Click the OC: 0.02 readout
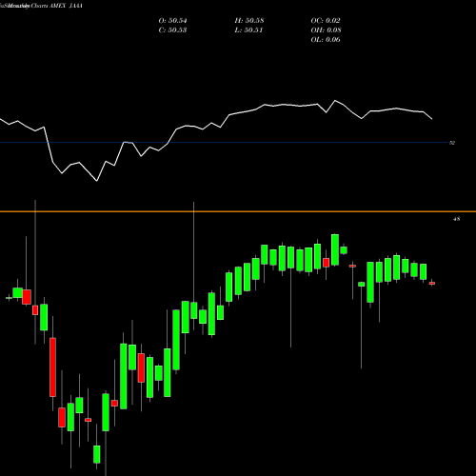This screenshot has width=476, height=476. (x=326, y=21)
